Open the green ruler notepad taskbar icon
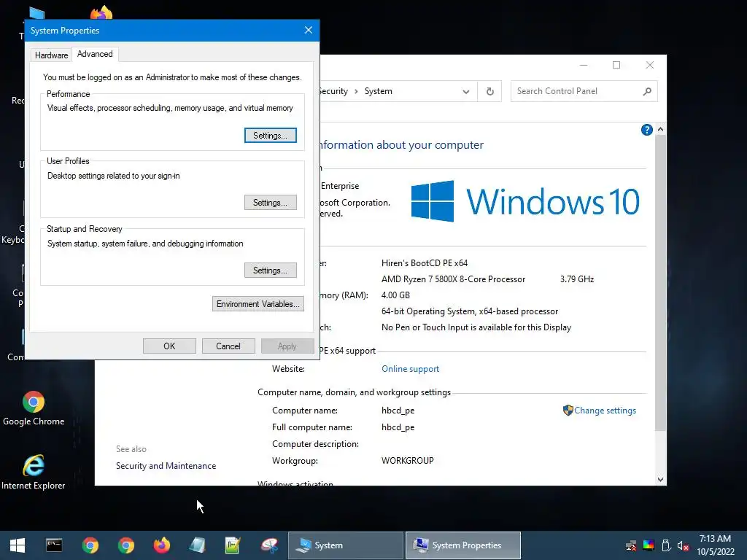 click(x=233, y=545)
